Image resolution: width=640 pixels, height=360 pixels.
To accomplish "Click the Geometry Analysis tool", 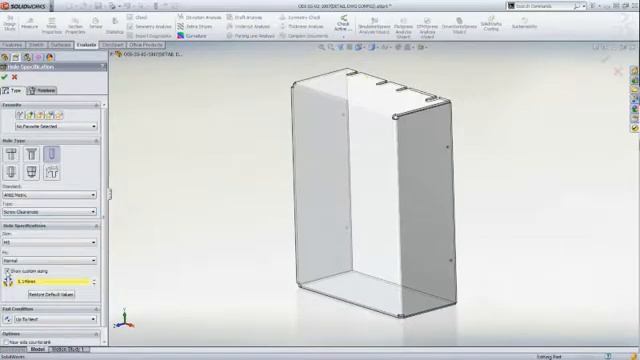I will point(149,27).
